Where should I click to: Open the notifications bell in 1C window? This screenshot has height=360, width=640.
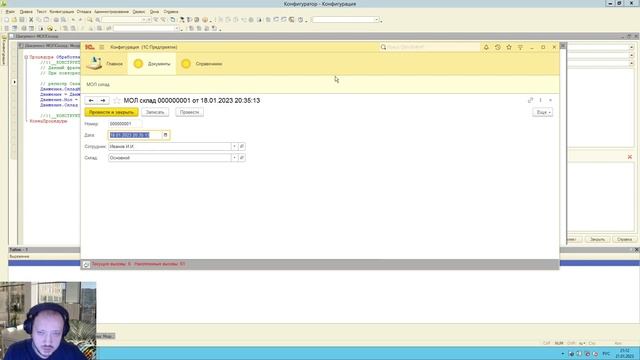(x=486, y=47)
